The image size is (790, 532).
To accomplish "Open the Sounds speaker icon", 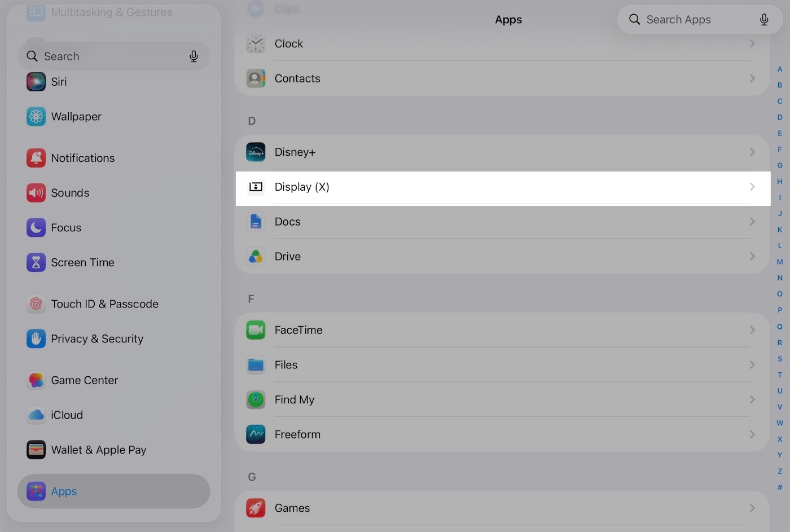I will (x=36, y=193).
